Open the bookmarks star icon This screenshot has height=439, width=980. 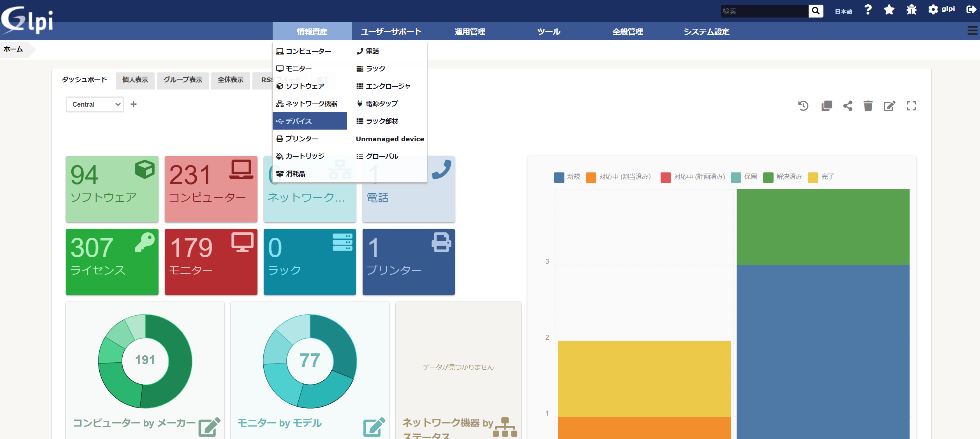point(889,10)
